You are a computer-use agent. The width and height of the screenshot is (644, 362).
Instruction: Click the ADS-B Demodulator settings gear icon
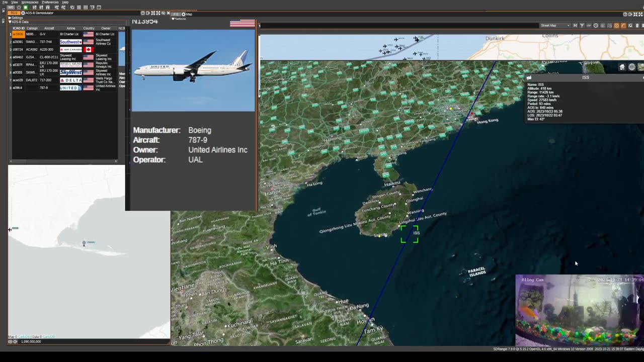pos(23,13)
